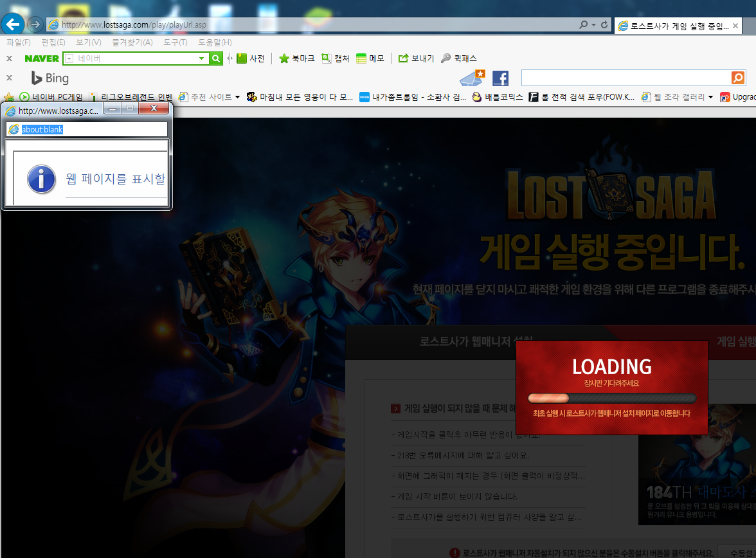Open the address bar autocomplete dropdown arrow

(593, 24)
